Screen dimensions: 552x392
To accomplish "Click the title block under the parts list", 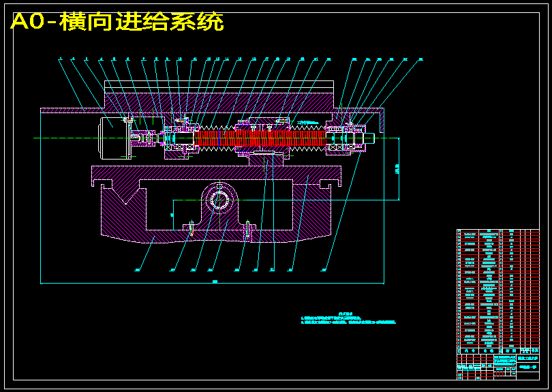I will point(497,367).
